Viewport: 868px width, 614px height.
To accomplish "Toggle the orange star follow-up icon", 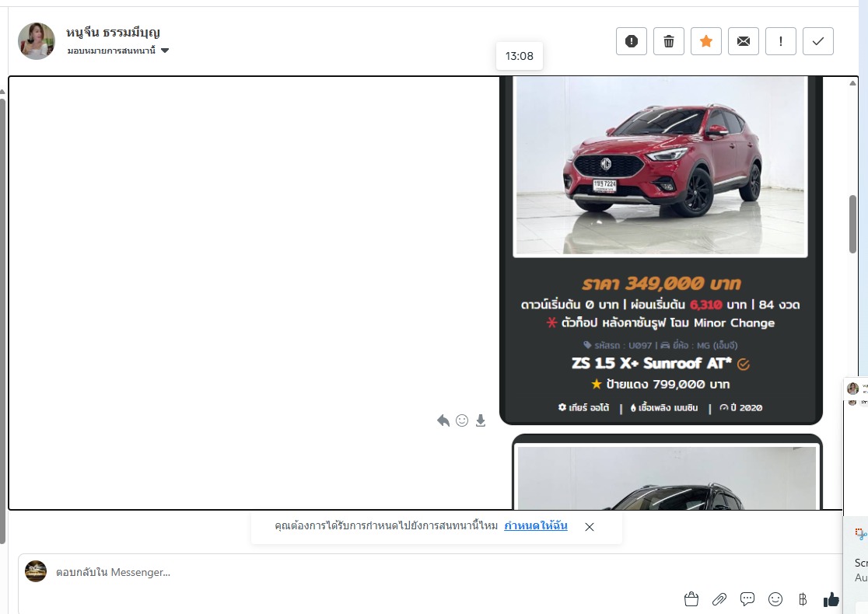I will tap(705, 41).
